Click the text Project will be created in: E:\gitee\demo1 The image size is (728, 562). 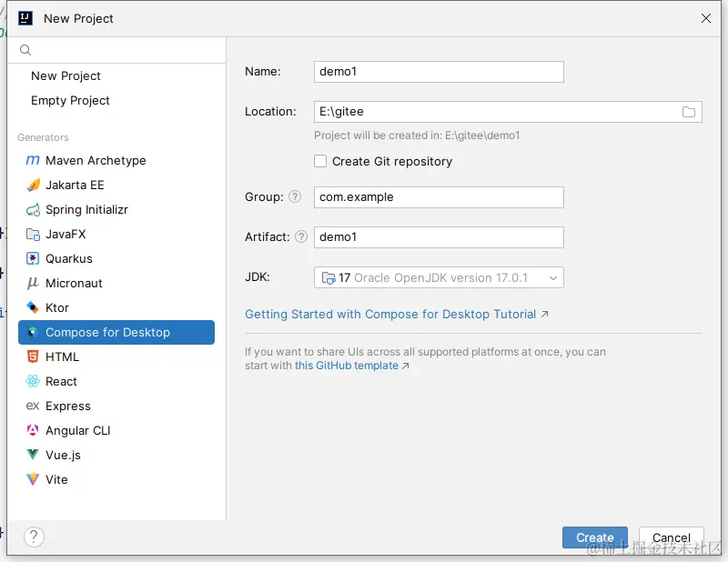coord(417,135)
